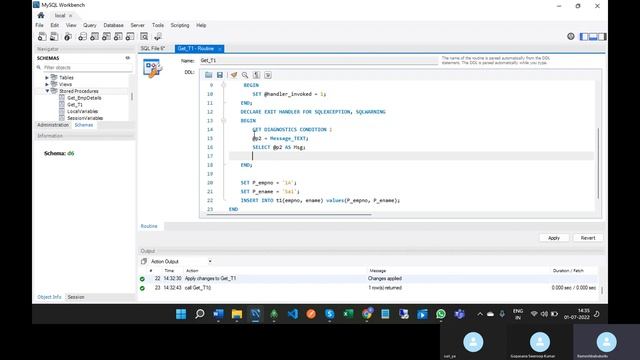
Task: Collapse code fold at line 13 BEGIN
Action: tap(223, 120)
